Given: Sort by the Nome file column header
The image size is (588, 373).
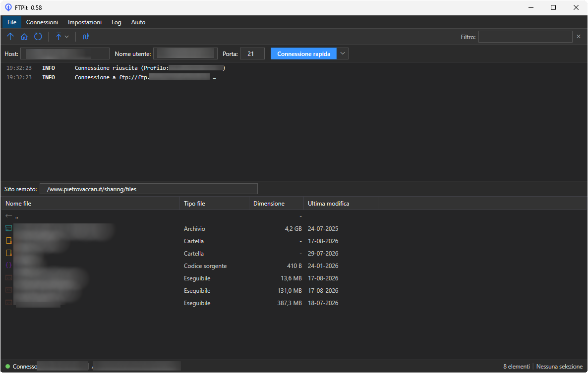Looking at the screenshot, I should (90, 204).
